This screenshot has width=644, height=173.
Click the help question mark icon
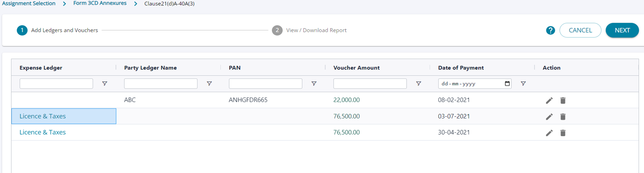coord(550,30)
